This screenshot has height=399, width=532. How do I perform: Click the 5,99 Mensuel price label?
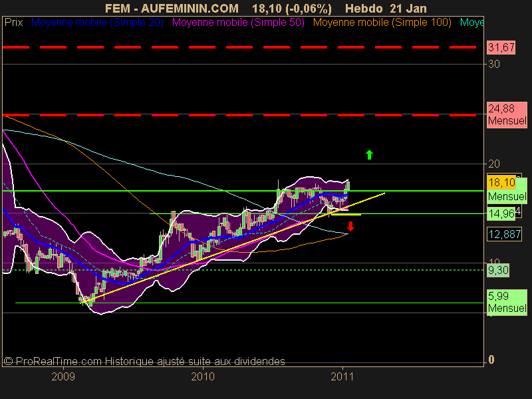507,302
